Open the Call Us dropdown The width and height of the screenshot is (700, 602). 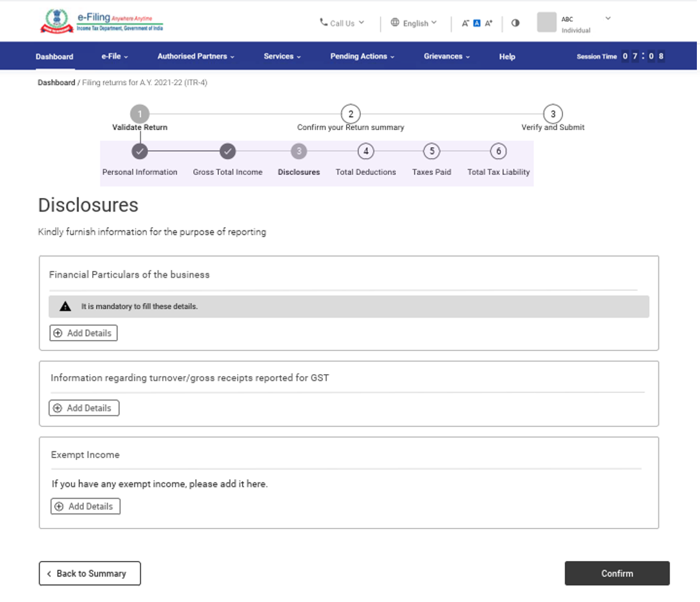pyautogui.click(x=342, y=23)
